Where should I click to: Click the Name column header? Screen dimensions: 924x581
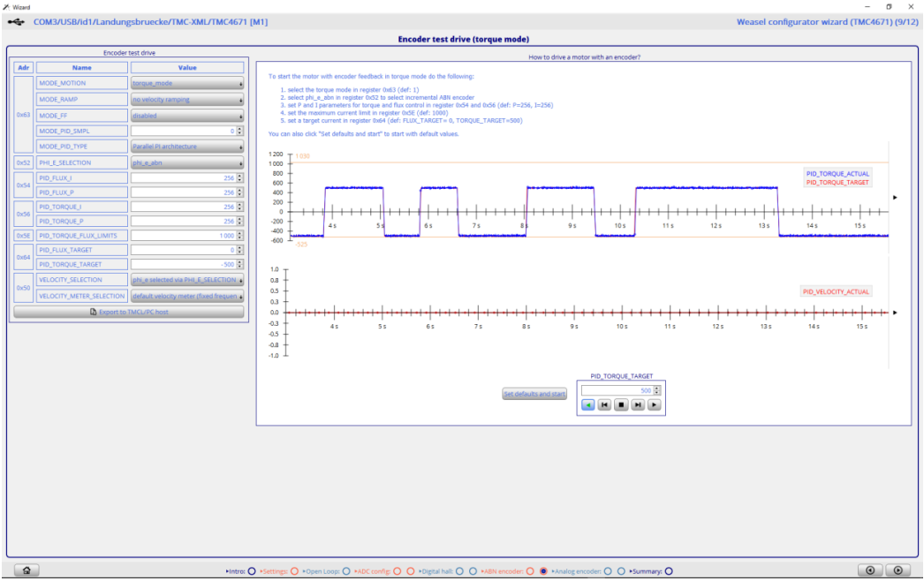pos(82,68)
